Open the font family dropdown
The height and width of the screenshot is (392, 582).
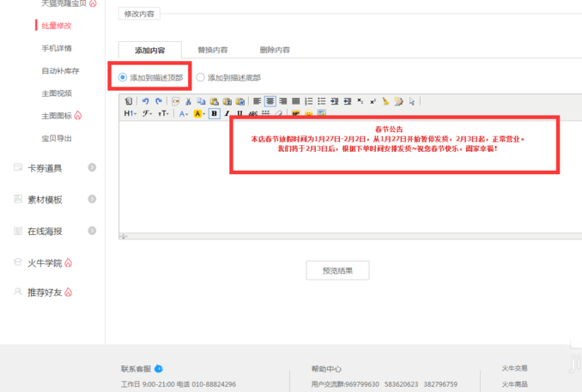pyautogui.click(x=147, y=113)
